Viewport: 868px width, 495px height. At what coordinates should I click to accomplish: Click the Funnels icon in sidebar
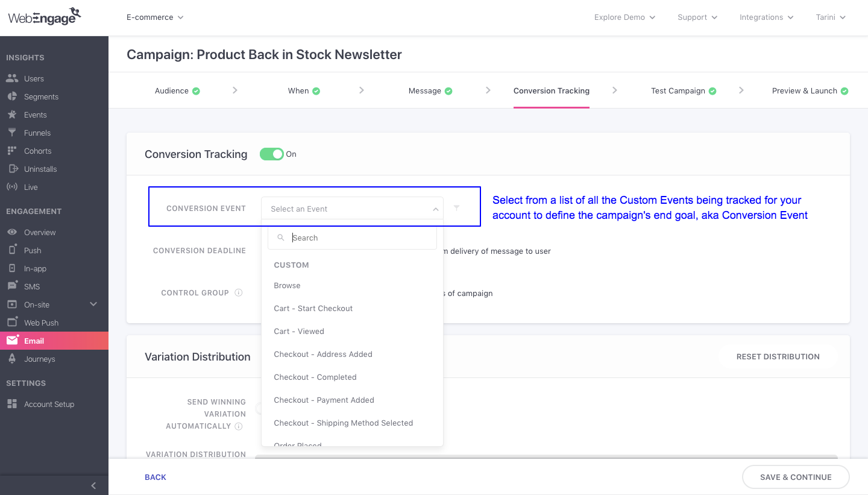pyautogui.click(x=12, y=133)
